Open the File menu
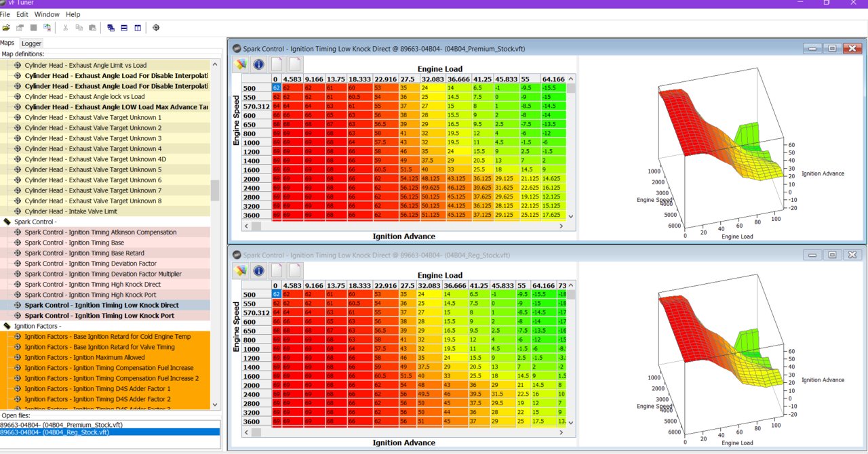This screenshot has height=454, width=868. 5,14
